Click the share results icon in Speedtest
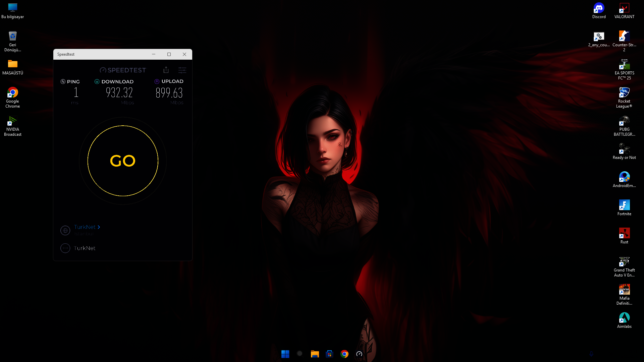 (166, 70)
